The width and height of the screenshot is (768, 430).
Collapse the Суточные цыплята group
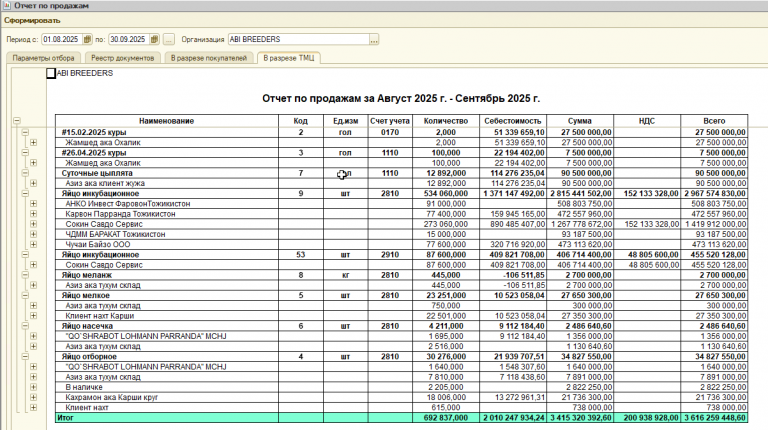[x=25, y=173]
